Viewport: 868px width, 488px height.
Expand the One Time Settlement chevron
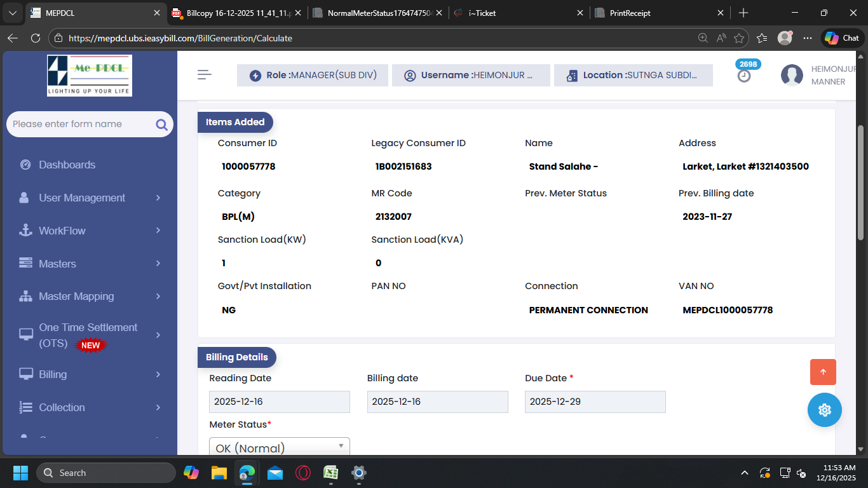pos(158,335)
